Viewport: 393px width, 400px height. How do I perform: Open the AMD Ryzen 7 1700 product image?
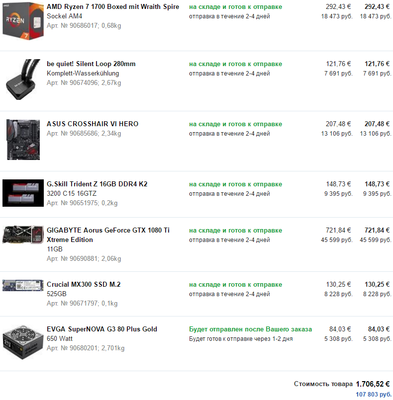pyautogui.click(x=23, y=21)
